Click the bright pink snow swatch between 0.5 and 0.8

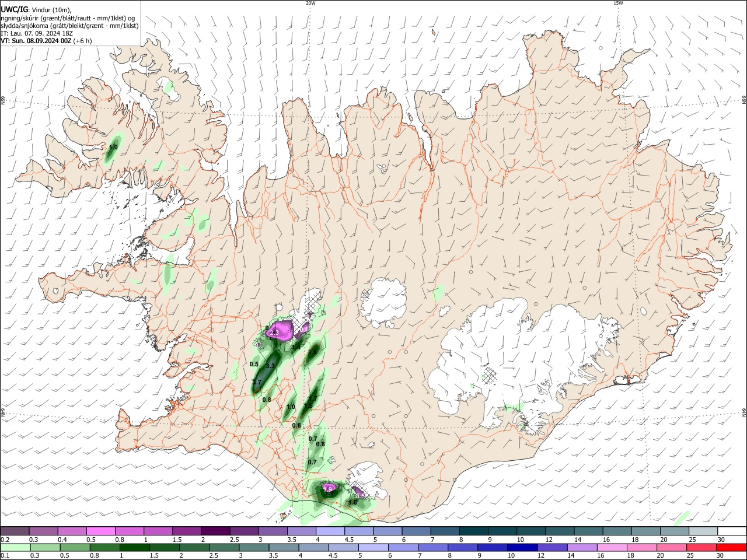pos(100,531)
